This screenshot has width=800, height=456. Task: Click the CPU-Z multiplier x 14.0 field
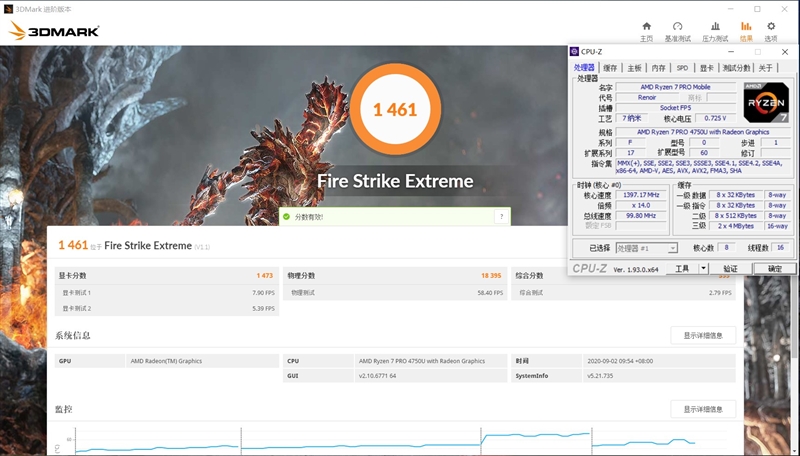pos(641,205)
